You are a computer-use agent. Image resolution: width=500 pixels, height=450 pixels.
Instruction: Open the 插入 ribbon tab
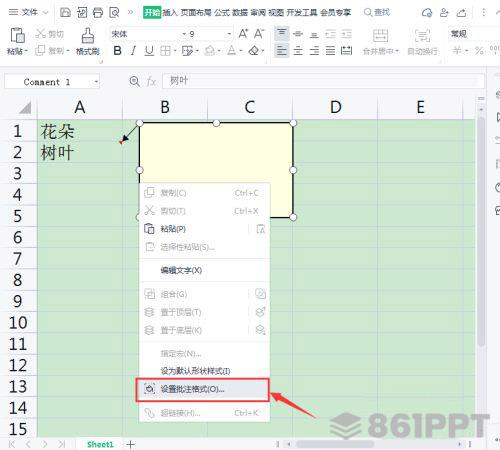(170, 13)
